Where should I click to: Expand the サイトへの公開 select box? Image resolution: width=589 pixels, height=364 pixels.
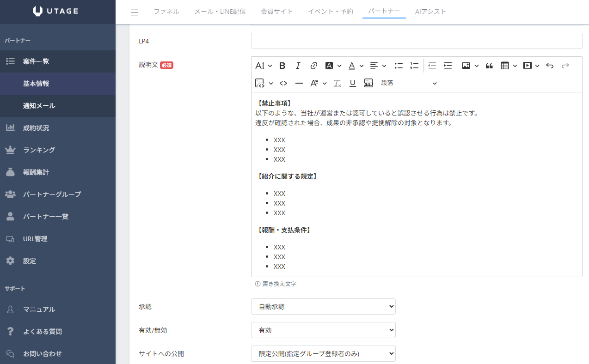pos(323,354)
